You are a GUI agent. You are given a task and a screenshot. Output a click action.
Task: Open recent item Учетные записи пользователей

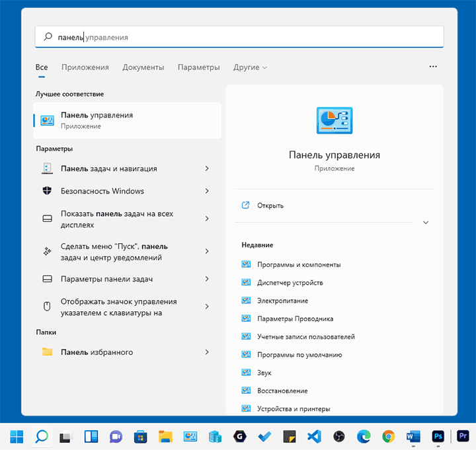coord(306,336)
